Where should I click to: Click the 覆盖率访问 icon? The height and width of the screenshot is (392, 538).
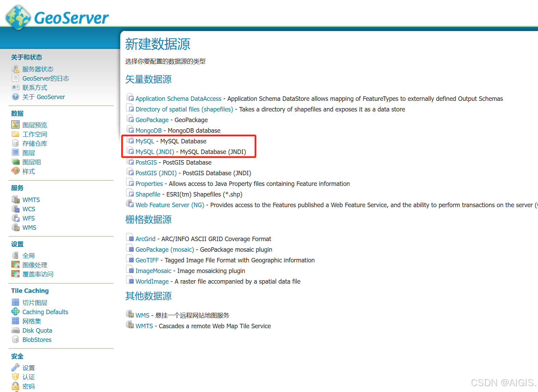(x=15, y=274)
